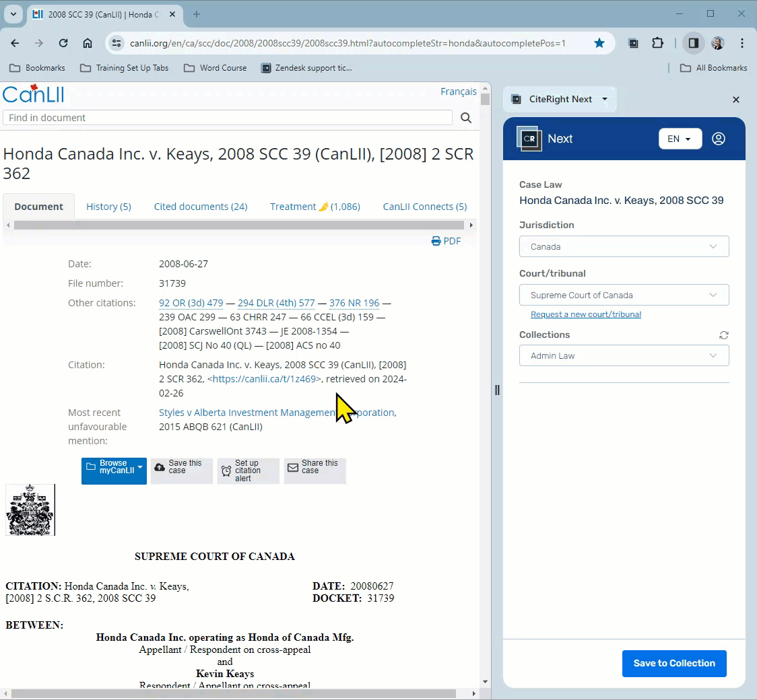
Task: Open the Chrome profile avatar
Action: tap(718, 44)
